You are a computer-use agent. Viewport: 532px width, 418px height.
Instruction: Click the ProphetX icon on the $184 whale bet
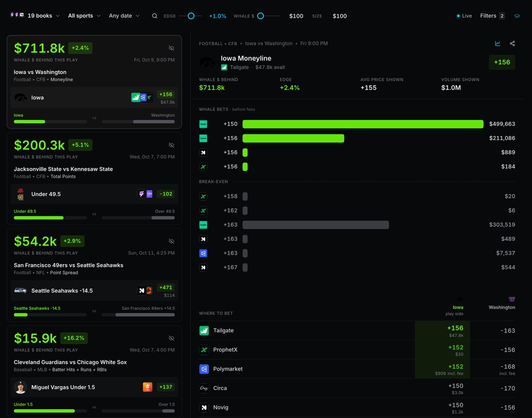[x=203, y=167]
